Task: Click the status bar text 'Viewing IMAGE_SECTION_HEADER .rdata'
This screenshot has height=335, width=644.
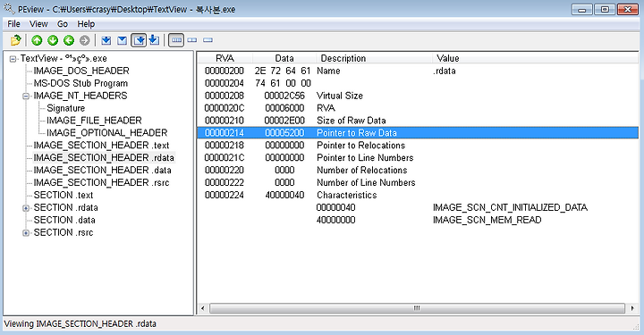Action: (x=80, y=324)
